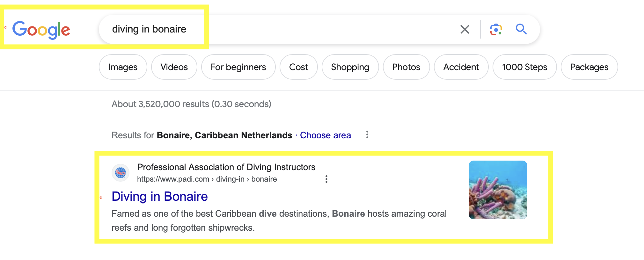Select the Videos filter chip
This screenshot has width=644, height=260.
coord(174,67)
